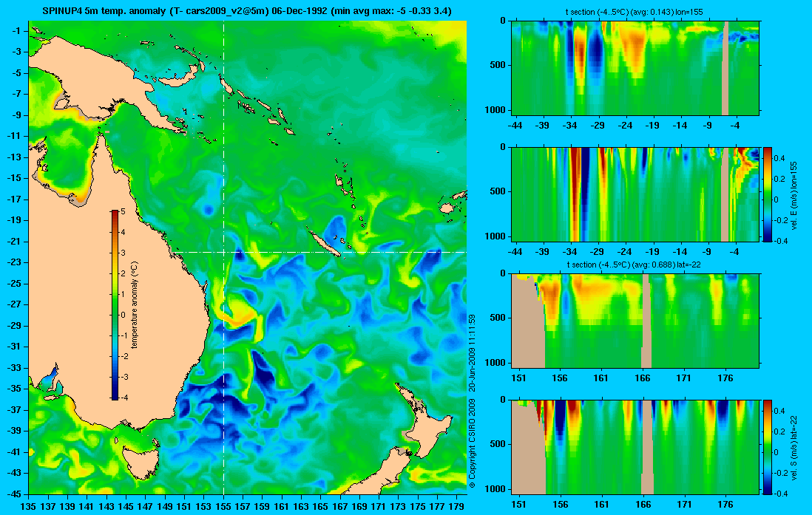Click the -34 latitude tick under the top section

(x=569, y=126)
